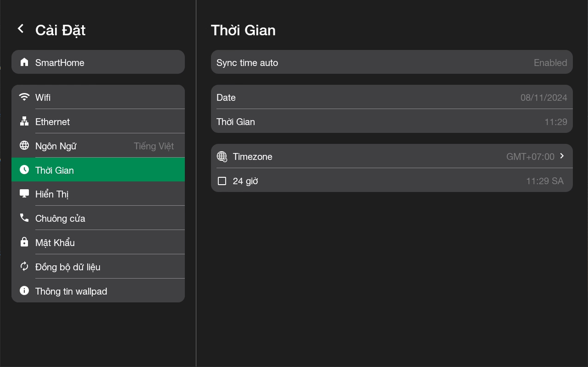Click the back arrow next to Cài Đặt
Screen dimensions: 588x367
(x=20, y=29)
